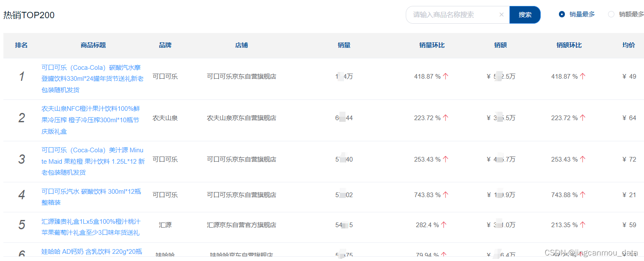644x261 pixels.
Task: Click the red up arrow beside 销量环比 253.43 %
Action: [446, 159]
